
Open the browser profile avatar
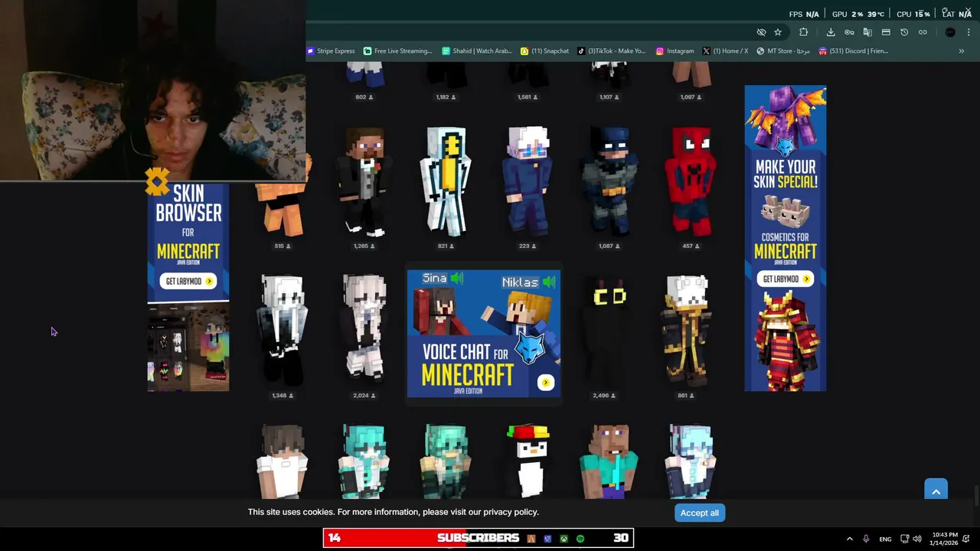click(950, 32)
